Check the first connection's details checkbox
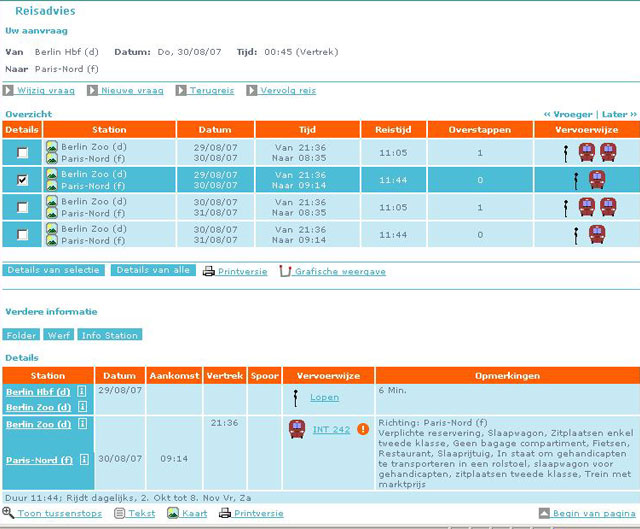The image size is (640, 529). tap(22, 152)
